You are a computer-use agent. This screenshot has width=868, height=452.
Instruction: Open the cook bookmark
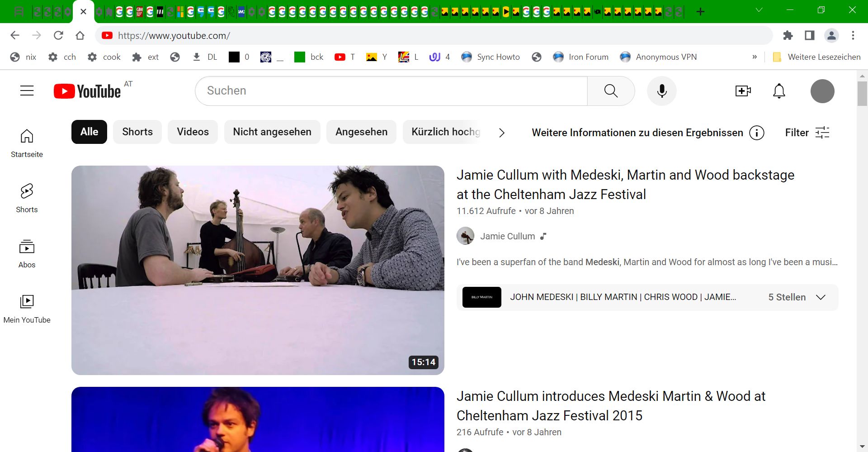point(104,57)
